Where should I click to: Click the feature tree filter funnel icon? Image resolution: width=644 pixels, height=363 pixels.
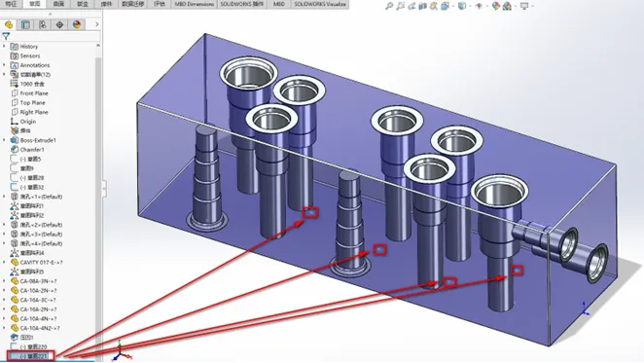tap(6, 36)
